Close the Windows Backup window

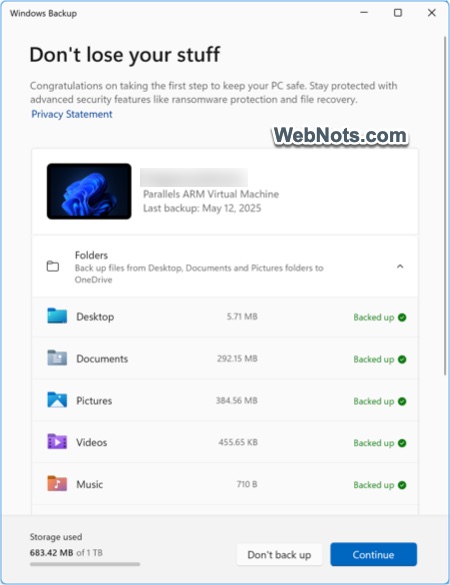pos(432,13)
